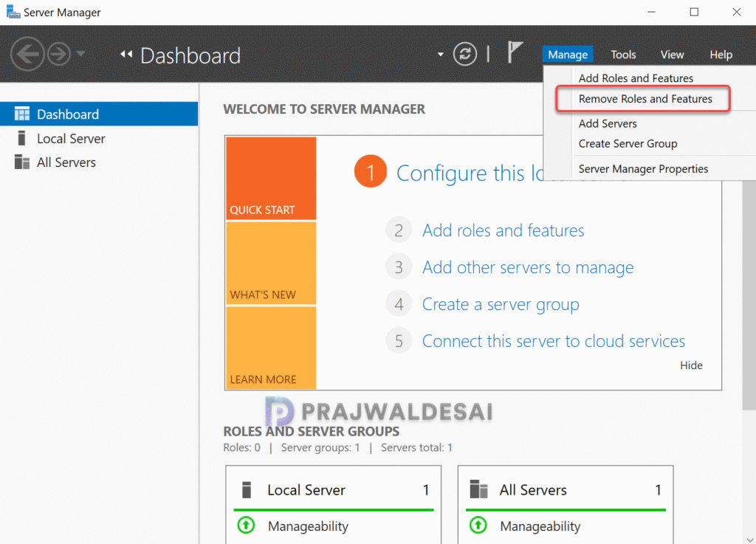Click the Local Server icon in sidebar
Image resolution: width=756 pixels, height=544 pixels.
(21, 138)
